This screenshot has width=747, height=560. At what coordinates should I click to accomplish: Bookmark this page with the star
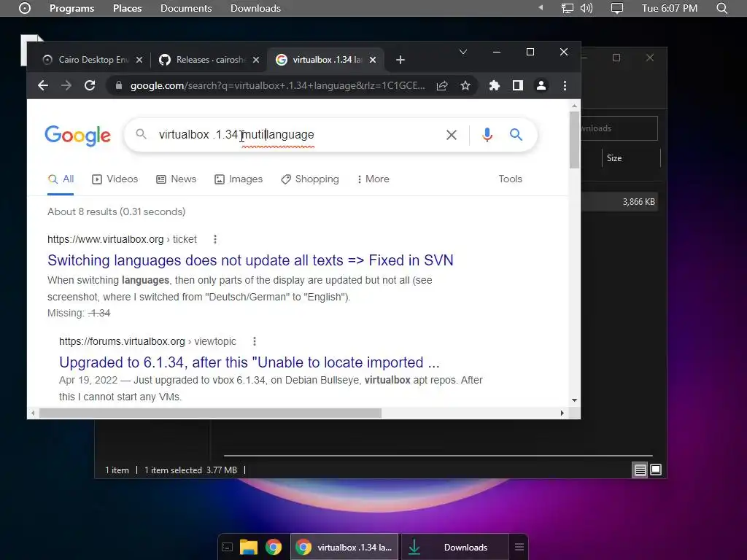pyautogui.click(x=465, y=86)
